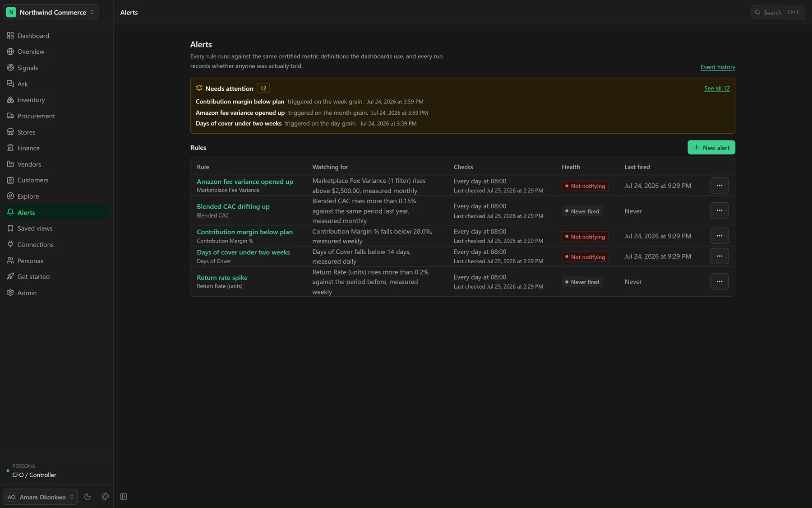Click Days of cover alert in Needs attention

(239, 124)
